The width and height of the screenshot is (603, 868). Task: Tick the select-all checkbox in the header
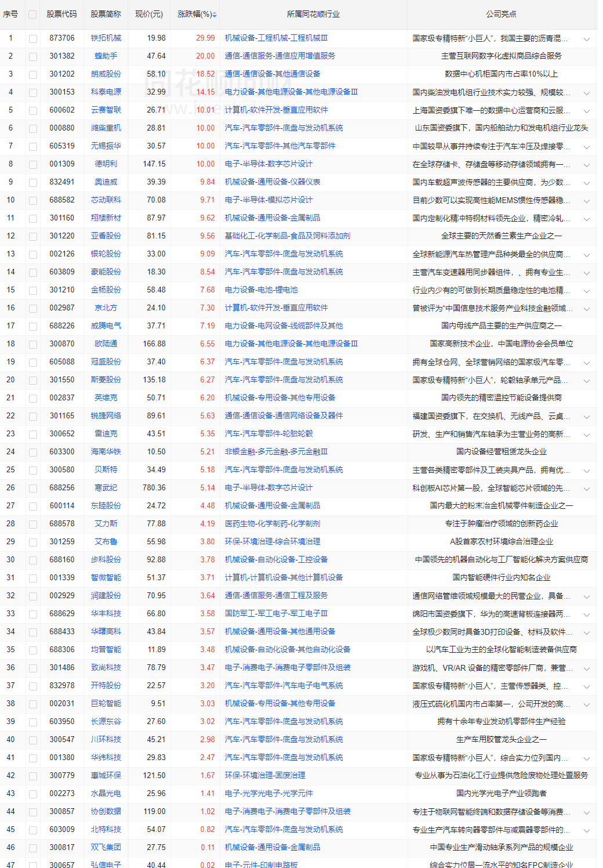32,15
